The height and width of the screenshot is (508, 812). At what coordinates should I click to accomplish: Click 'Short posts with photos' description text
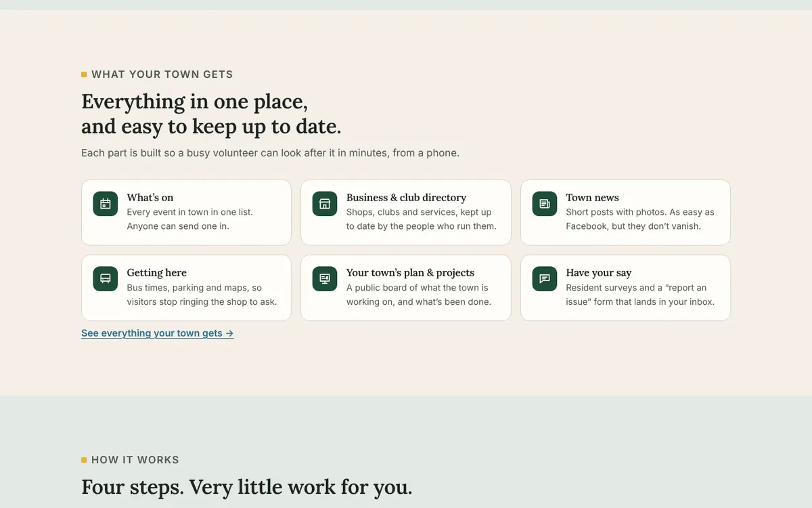640,219
